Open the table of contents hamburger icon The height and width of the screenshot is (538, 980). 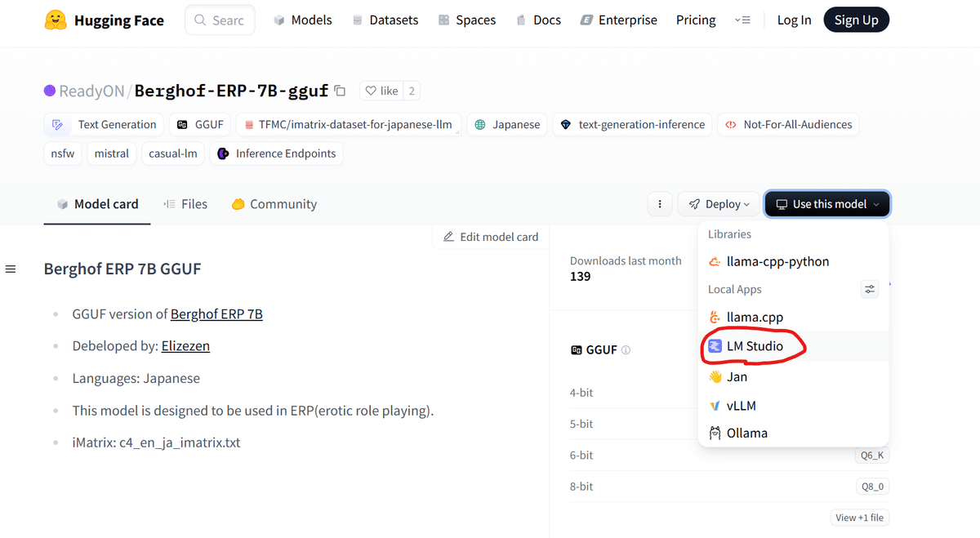pyautogui.click(x=11, y=269)
